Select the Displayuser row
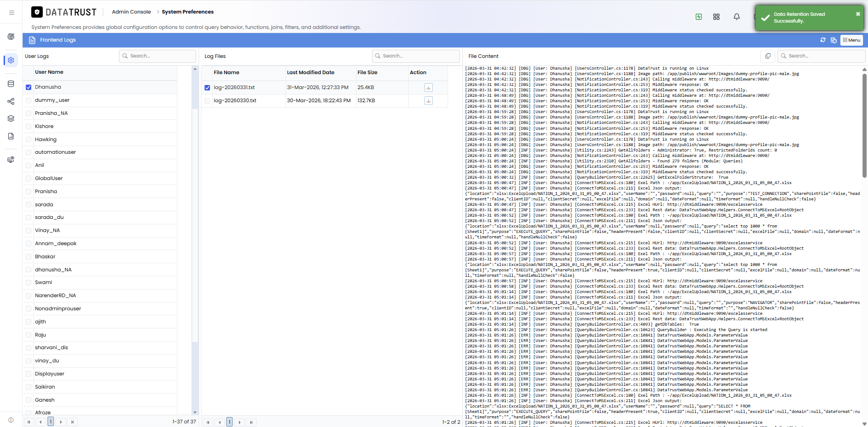The image size is (868, 427). tap(100, 374)
